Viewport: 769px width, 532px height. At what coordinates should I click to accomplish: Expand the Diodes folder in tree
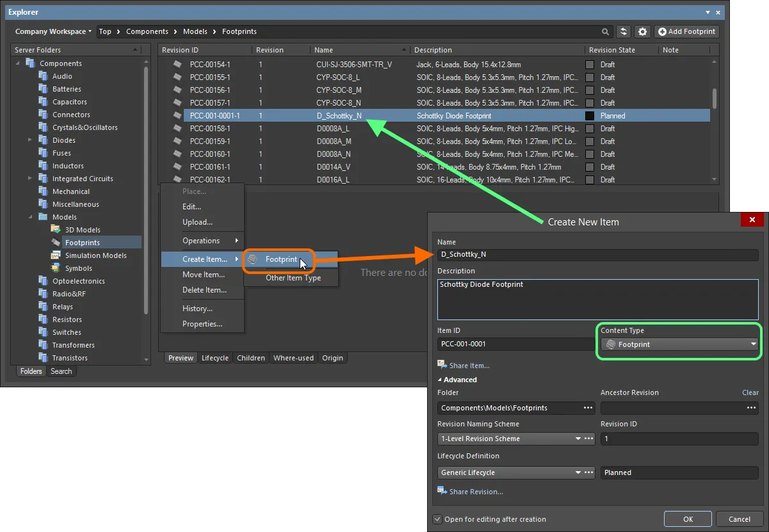tap(30, 140)
